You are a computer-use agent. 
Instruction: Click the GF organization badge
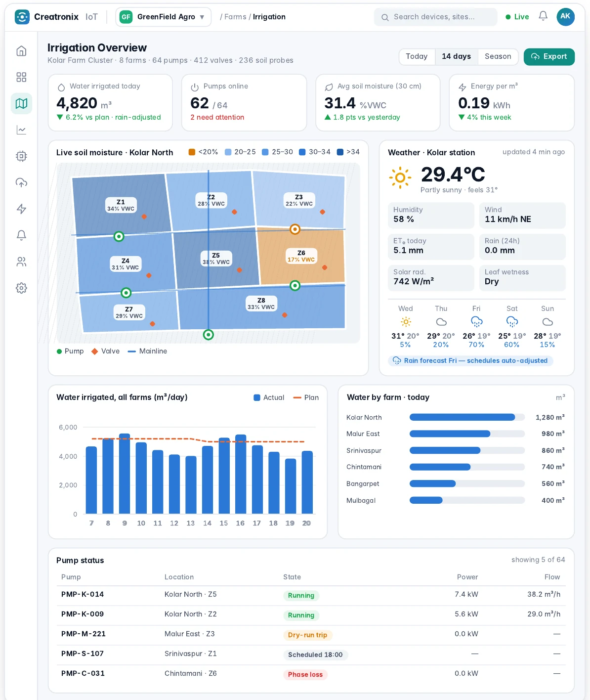126,17
